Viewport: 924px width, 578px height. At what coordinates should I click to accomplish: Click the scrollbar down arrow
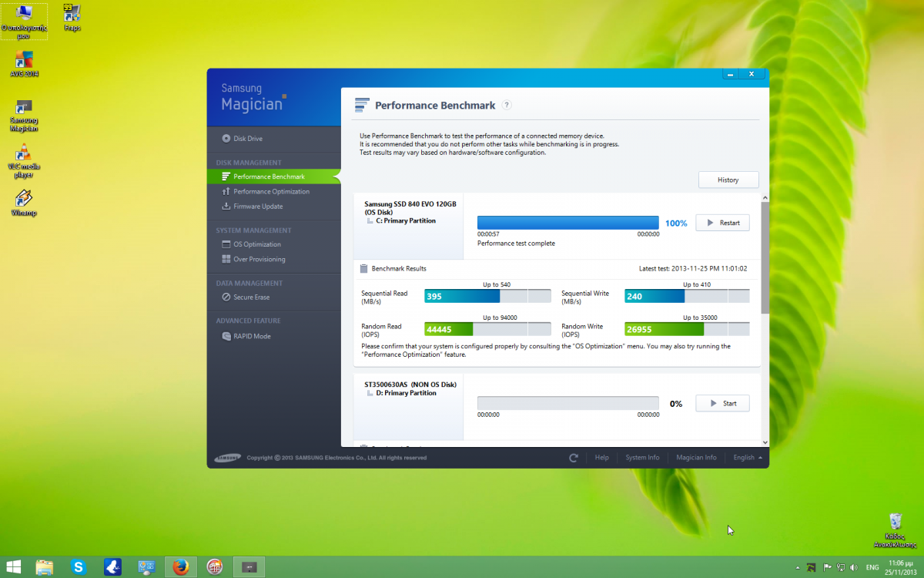(765, 442)
